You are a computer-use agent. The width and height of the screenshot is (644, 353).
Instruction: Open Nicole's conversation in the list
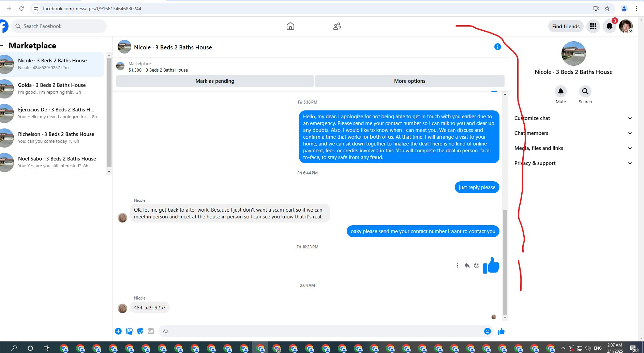[x=52, y=64]
